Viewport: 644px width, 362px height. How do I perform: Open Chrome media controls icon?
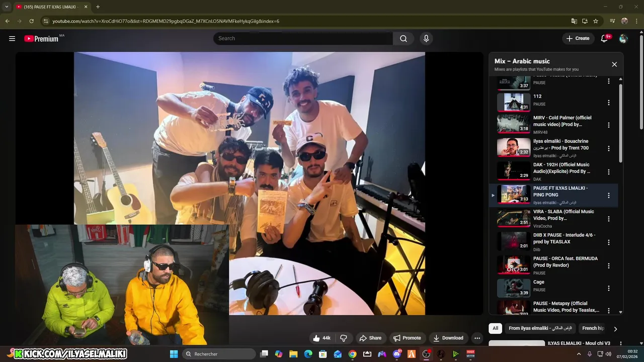[612, 21]
